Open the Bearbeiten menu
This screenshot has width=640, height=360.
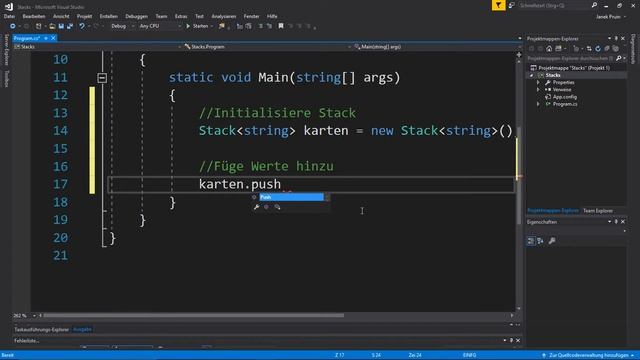click(x=34, y=16)
